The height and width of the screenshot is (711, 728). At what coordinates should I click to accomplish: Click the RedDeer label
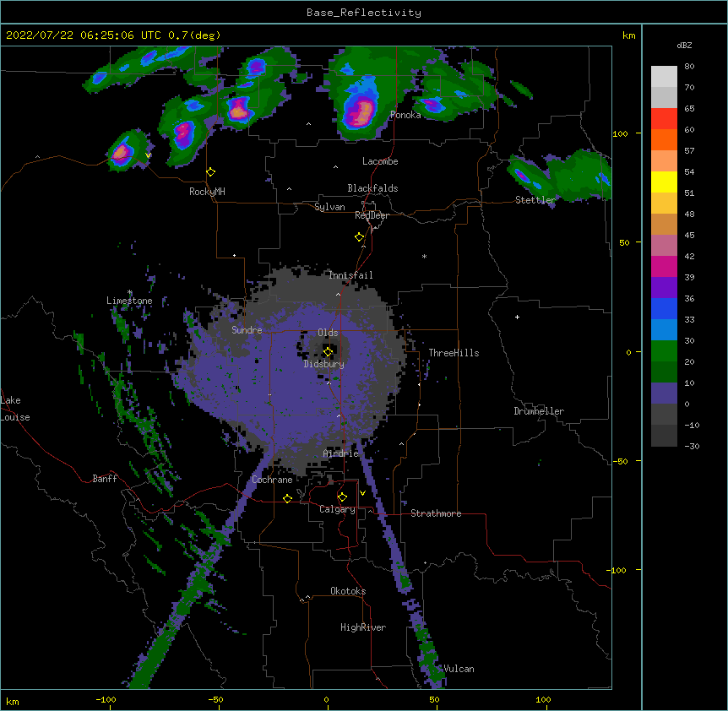tap(372, 215)
